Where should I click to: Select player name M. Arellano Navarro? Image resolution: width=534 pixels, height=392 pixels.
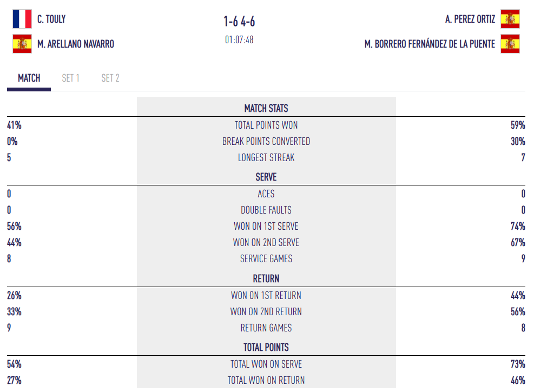tap(76, 44)
